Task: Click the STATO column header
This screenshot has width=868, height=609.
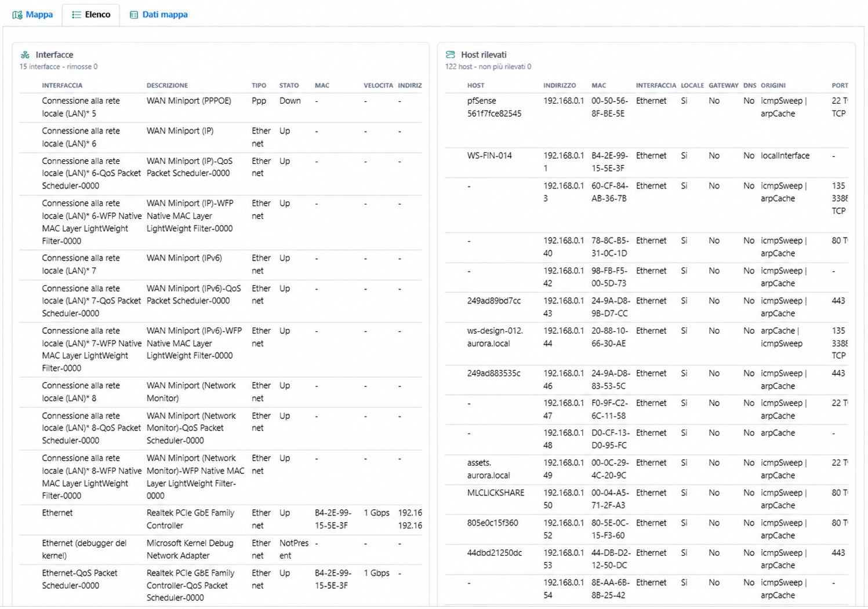Action: (289, 85)
